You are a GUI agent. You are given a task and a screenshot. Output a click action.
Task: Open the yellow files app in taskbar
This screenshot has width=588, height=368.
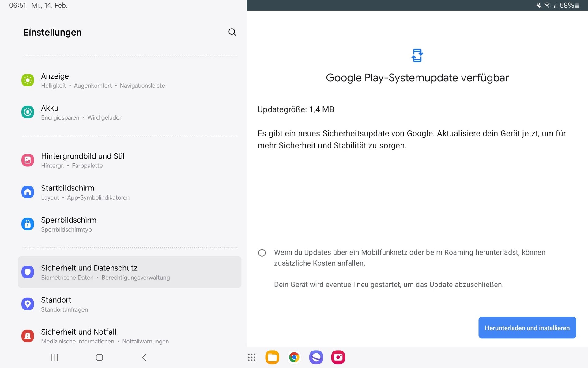(x=272, y=357)
